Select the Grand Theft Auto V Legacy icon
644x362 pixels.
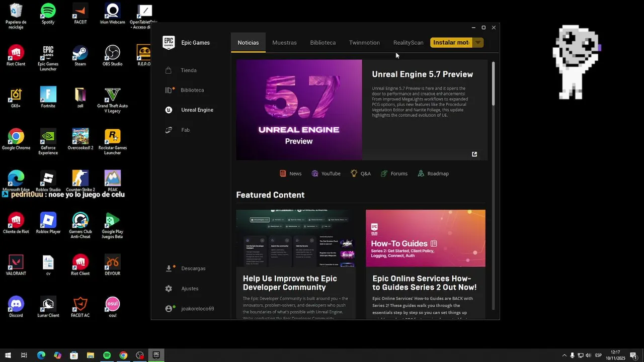[x=112, y=100]
